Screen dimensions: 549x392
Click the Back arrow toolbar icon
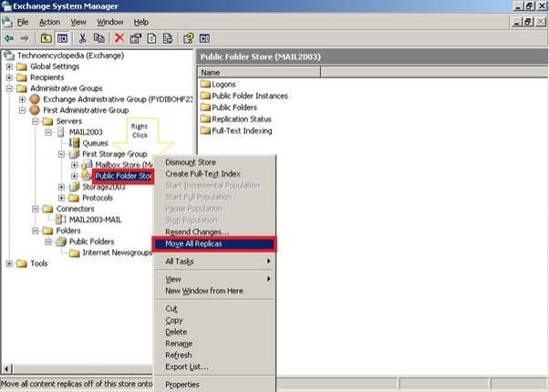pyautogui.click(x=9, y=38)
